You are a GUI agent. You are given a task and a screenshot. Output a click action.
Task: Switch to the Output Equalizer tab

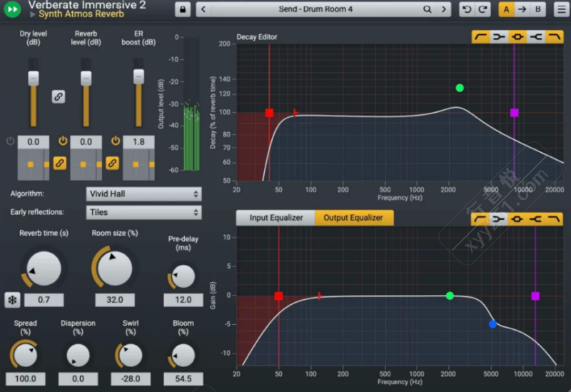coord(353,218)
